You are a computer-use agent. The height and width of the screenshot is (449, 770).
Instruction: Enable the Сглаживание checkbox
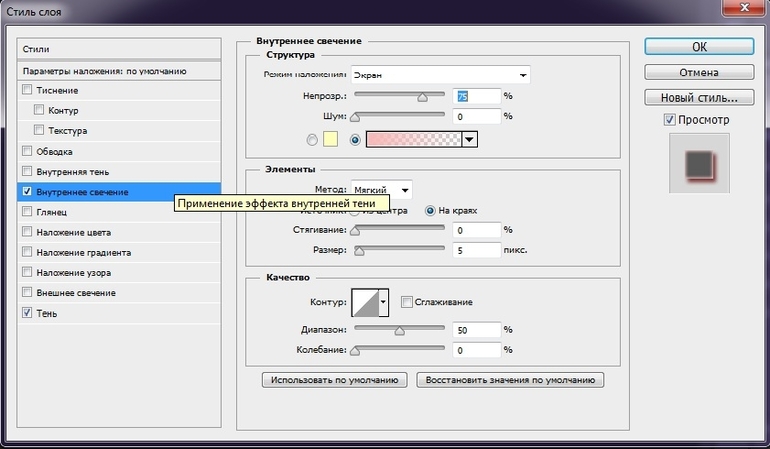[407, 302]
